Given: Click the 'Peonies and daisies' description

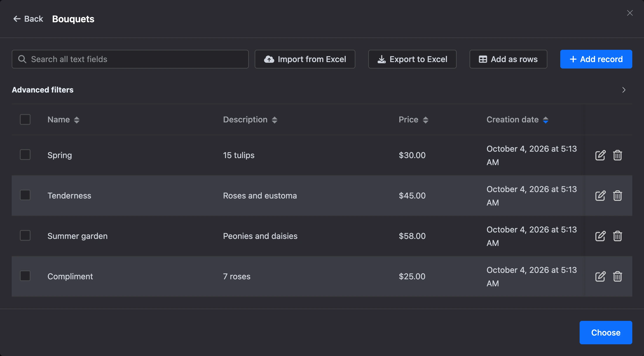Looking at the screenshot, I should point(260,236).
